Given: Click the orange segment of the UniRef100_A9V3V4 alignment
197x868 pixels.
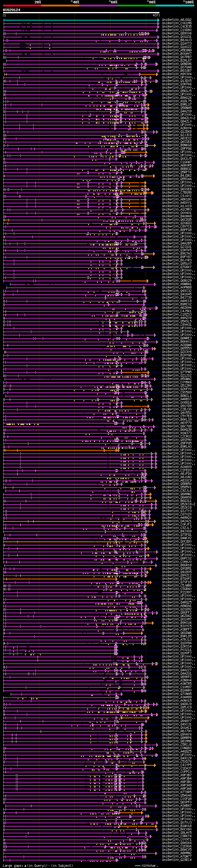Looking at the screenshot, I should pos(149,74).
